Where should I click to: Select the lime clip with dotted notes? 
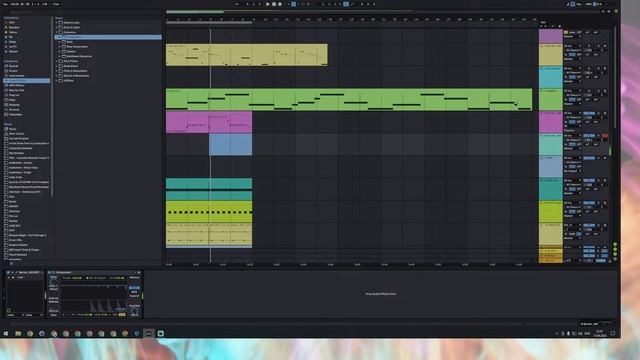(209, 211)
